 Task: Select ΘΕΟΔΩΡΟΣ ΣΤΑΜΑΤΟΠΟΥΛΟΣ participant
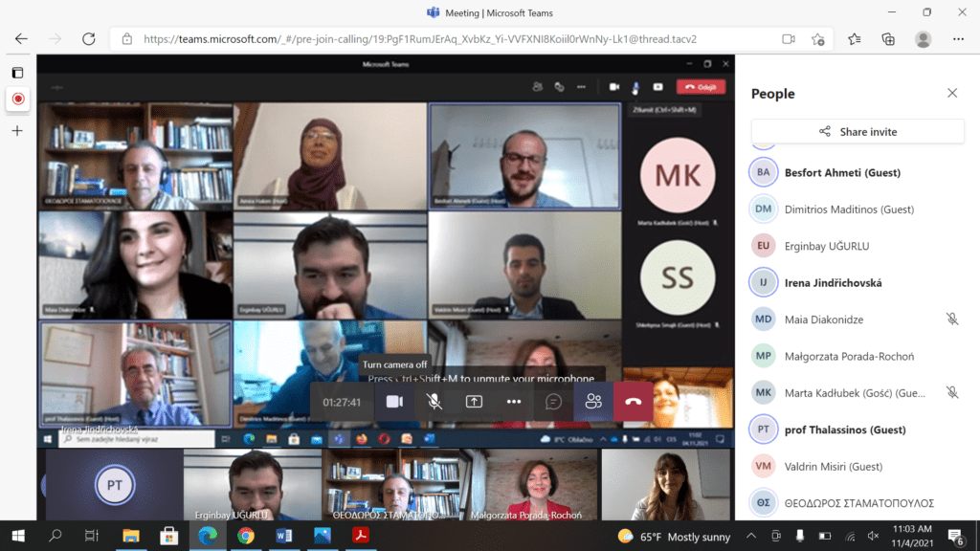pos(857,503)
